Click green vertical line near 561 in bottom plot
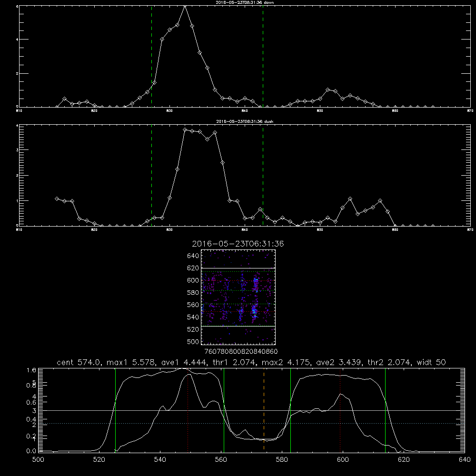This screenshot has height=476, width=476. pyautogui.click(x=224, y=410)
